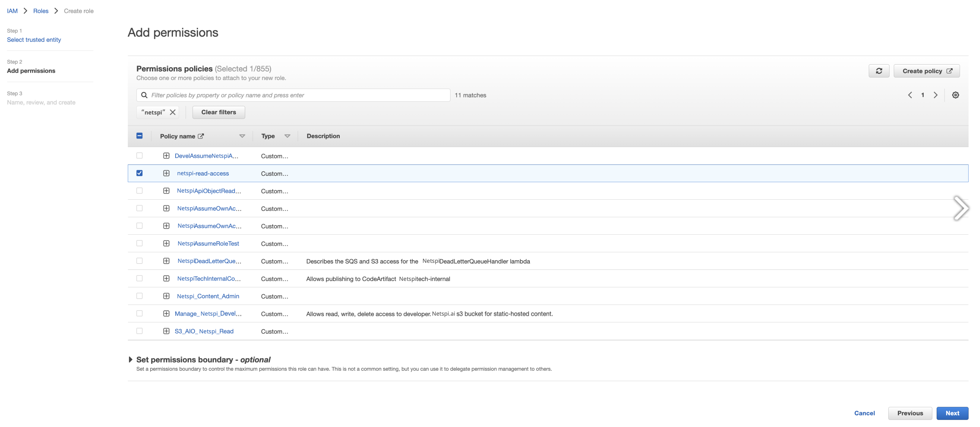Focus the filter policies search field
The image size is (980, 427).
pos(293,95)
